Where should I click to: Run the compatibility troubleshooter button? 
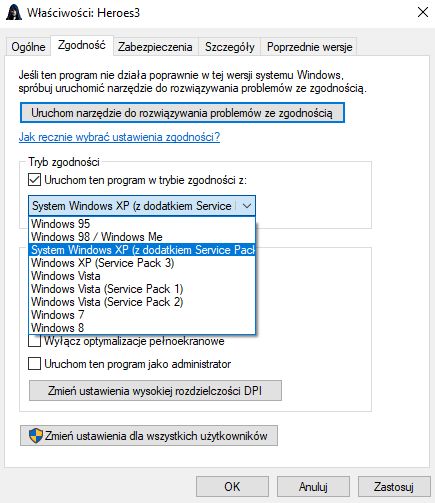click(x=182, y=113)
